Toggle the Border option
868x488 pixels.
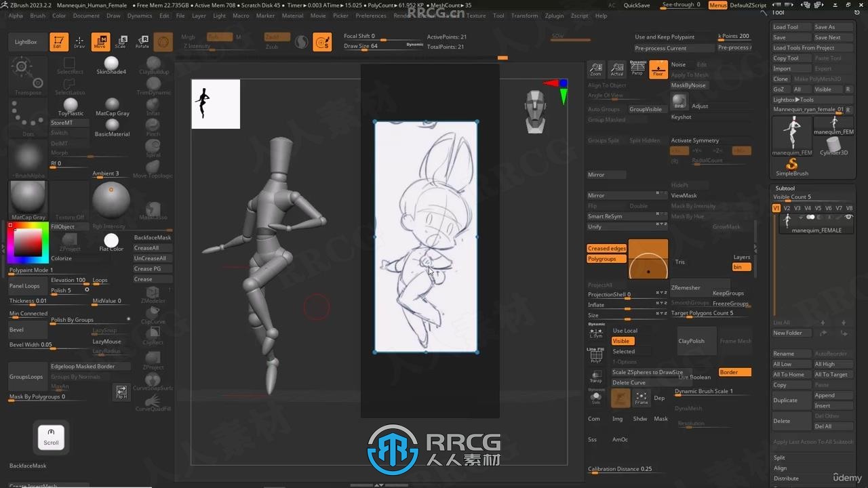[x=735, y=372]
